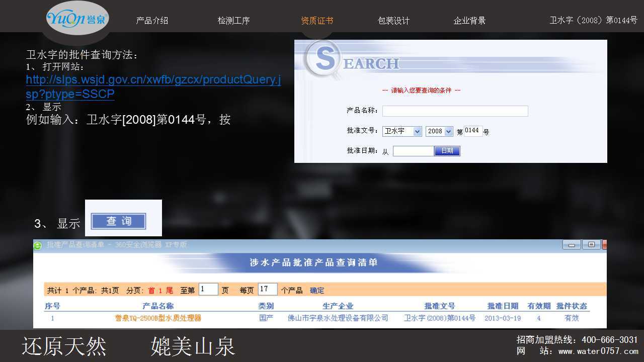Click the www.water0757.com website text

click(598, 351)
